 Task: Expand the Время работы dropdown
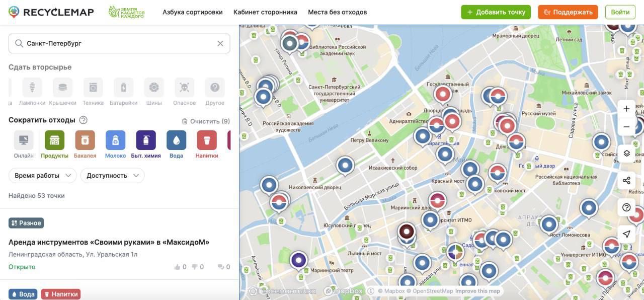coord(43,176)
